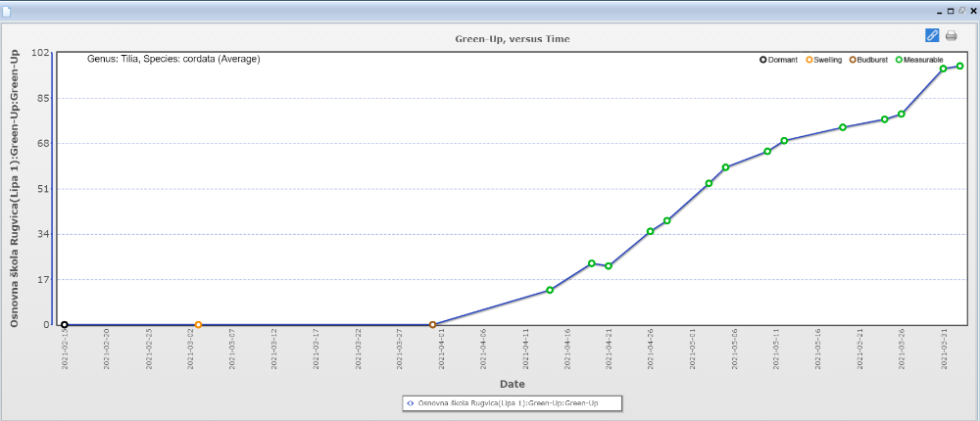
Task: Click the Dormant legend marker
Action: pyautogui.click(x=763, y=60)
